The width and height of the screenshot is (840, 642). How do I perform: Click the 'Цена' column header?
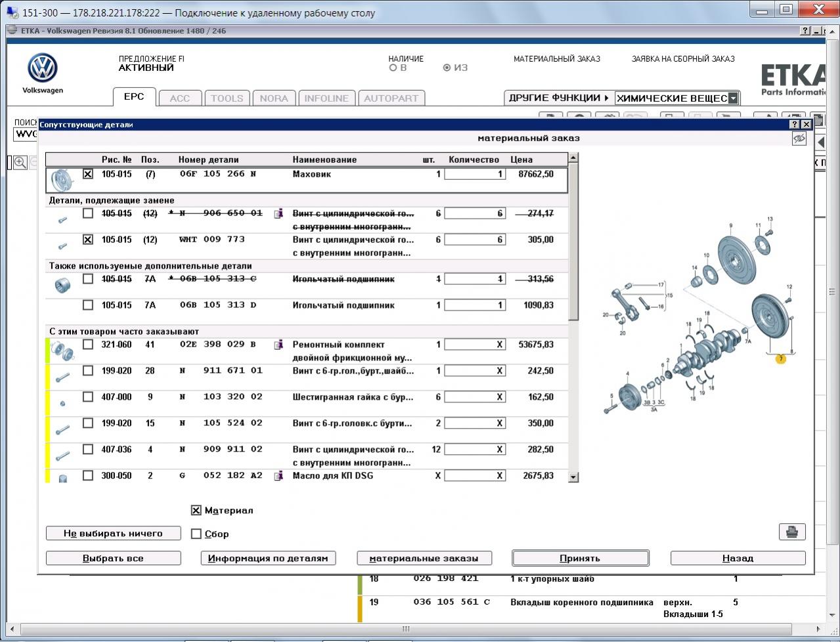coord(521,160)
